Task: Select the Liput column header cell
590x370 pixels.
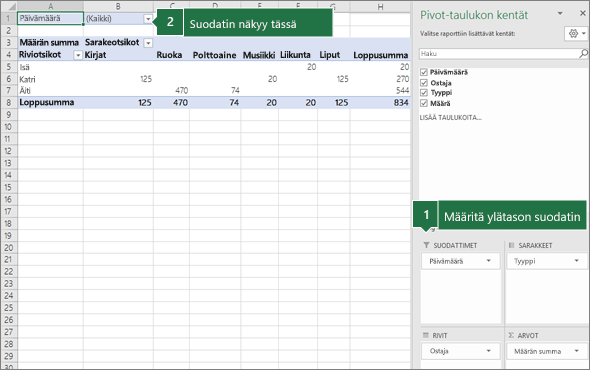Action: click(x=333, y=55)
